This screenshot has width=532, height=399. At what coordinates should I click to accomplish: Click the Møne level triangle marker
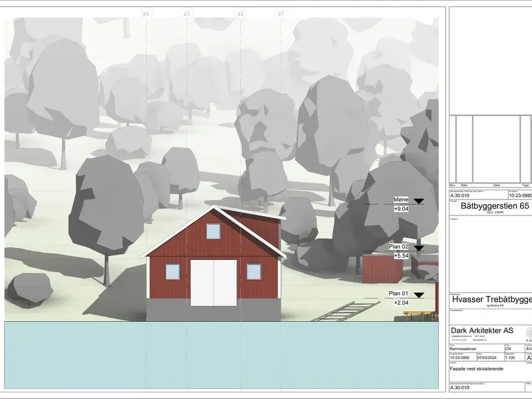coord(419,201)
